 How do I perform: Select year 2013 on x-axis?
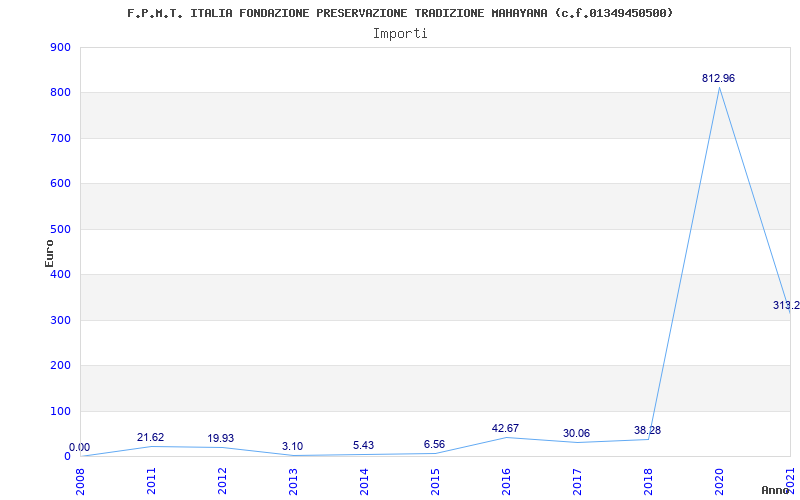tap(293, 482)
